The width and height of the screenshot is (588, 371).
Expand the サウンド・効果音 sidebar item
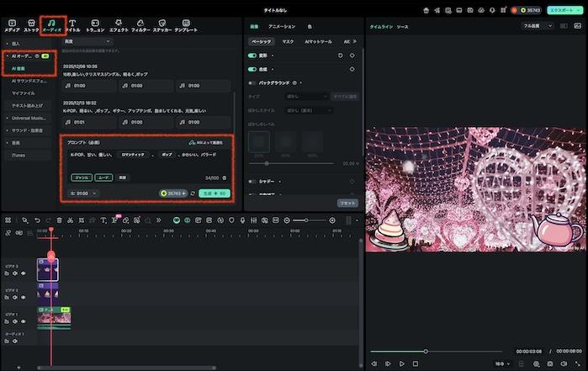[x=7, y=130]
